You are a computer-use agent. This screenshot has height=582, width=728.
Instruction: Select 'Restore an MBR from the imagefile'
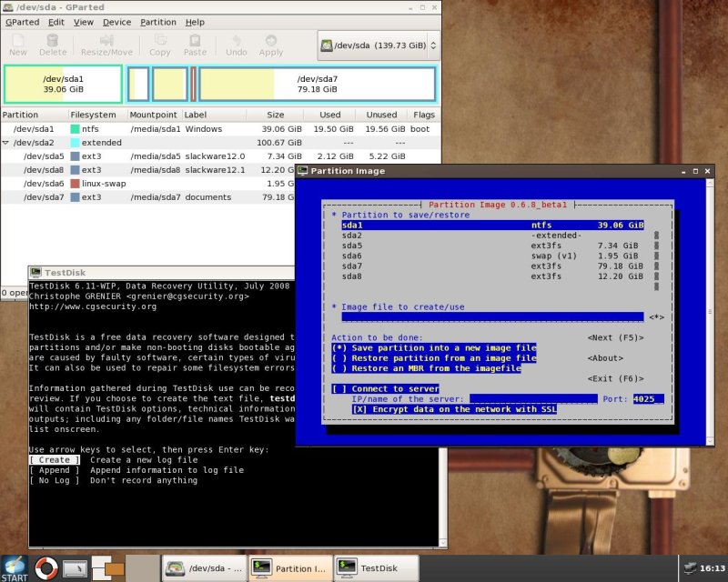point(426,368)
